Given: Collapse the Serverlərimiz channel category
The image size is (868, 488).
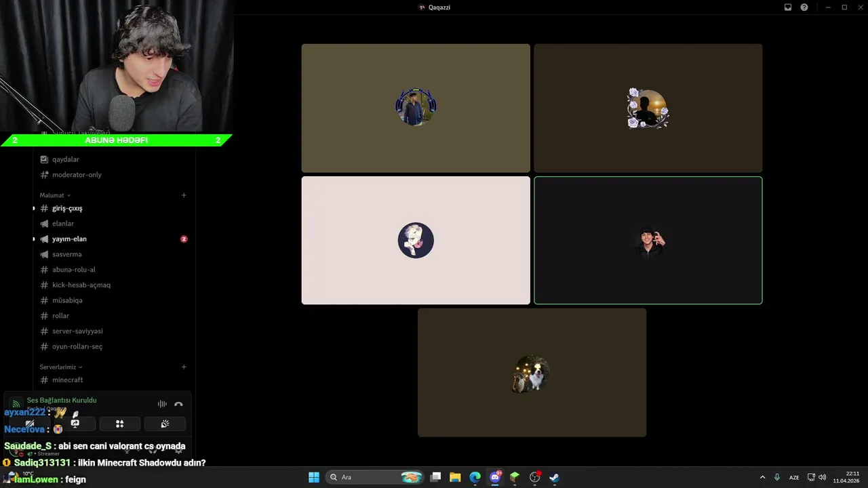Looking at the screenshot, I should click(61, 367).
